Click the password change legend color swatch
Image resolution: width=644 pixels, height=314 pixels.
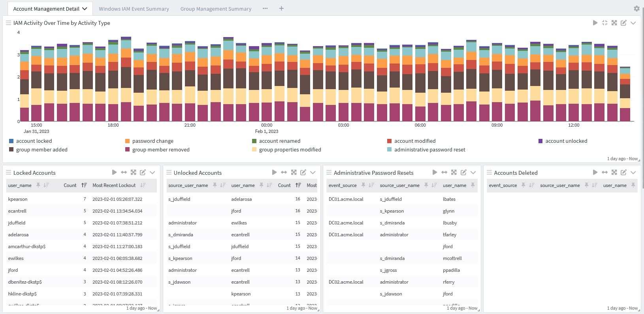click(127, 141)
